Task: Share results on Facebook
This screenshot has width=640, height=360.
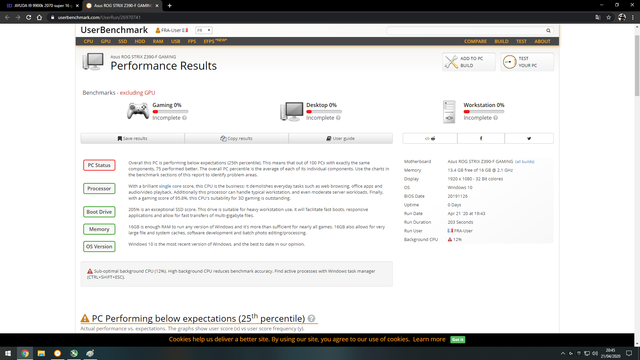Action: (x=481, y=138)
